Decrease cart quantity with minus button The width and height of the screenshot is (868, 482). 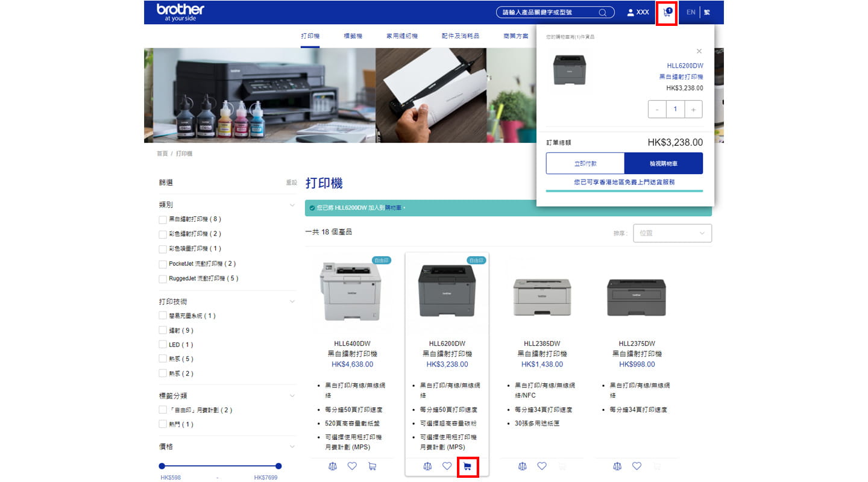657,109
